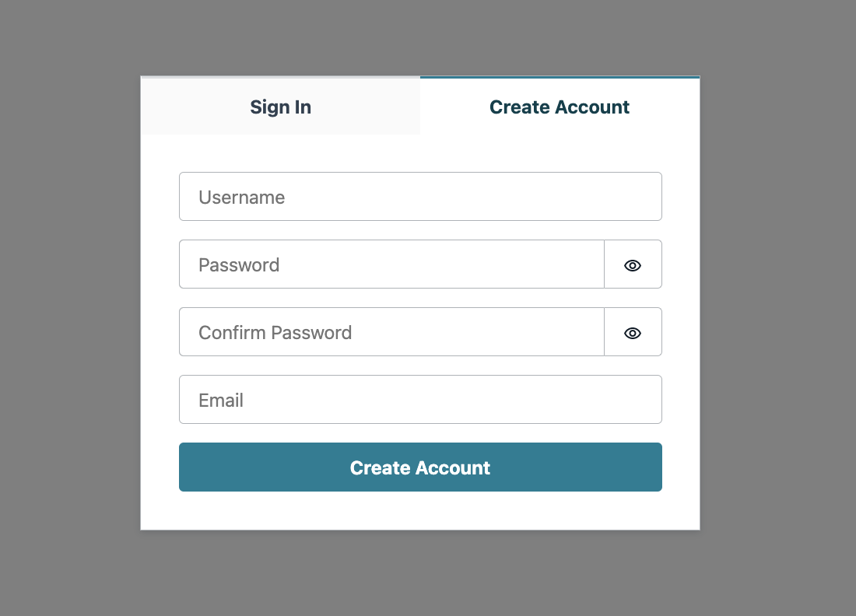Select the Sign In heading

(280, 107)
